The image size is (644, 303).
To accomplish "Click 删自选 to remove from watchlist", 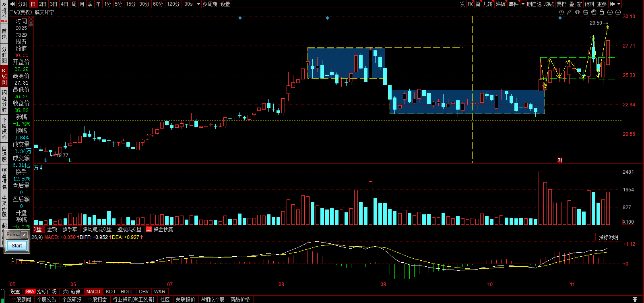I will pos(534,4).
